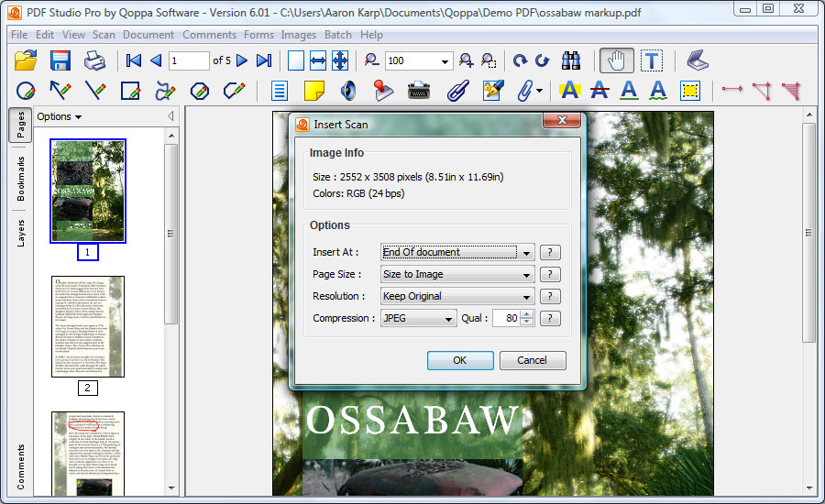Viewport: 825px width, 504px height.
Task: Click the Save floppy disk icon
Action: click(x=60, y=60)
